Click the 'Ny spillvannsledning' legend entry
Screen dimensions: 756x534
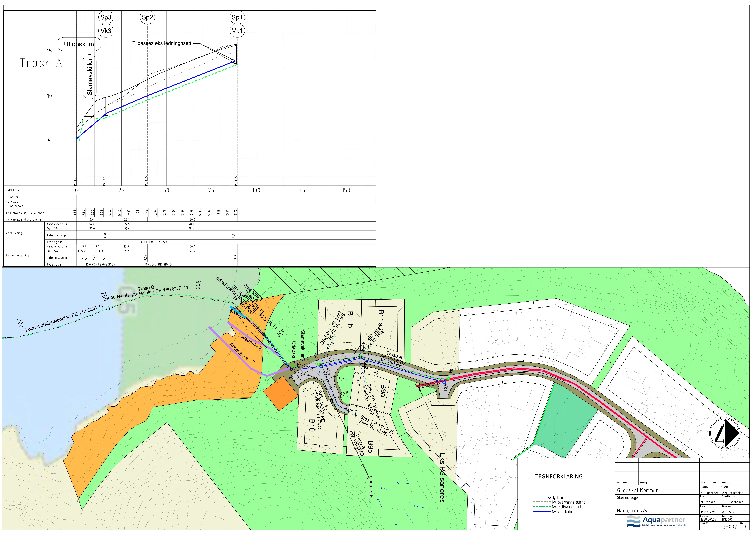[559, 507]
